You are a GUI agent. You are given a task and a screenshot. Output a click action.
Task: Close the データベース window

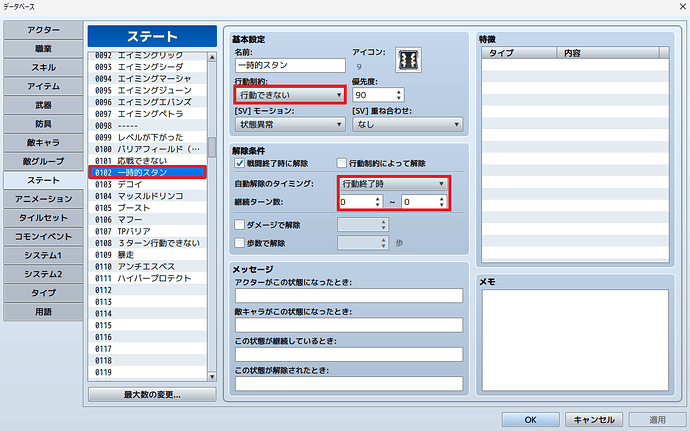[x=681, y=7]
